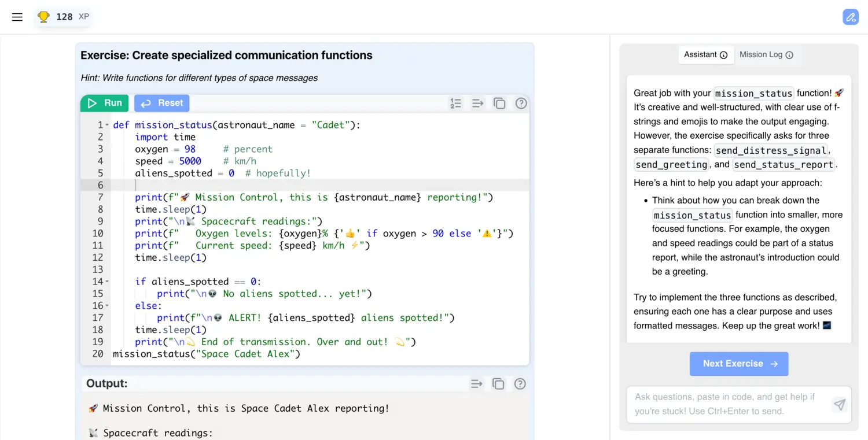Enable word wrap in the code editor

tap(477, 103)
